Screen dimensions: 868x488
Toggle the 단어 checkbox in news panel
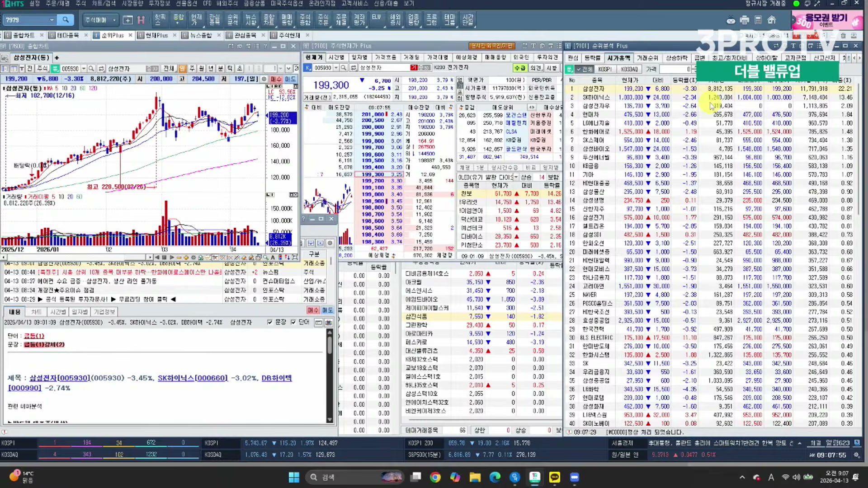click(x=293, y=322)
